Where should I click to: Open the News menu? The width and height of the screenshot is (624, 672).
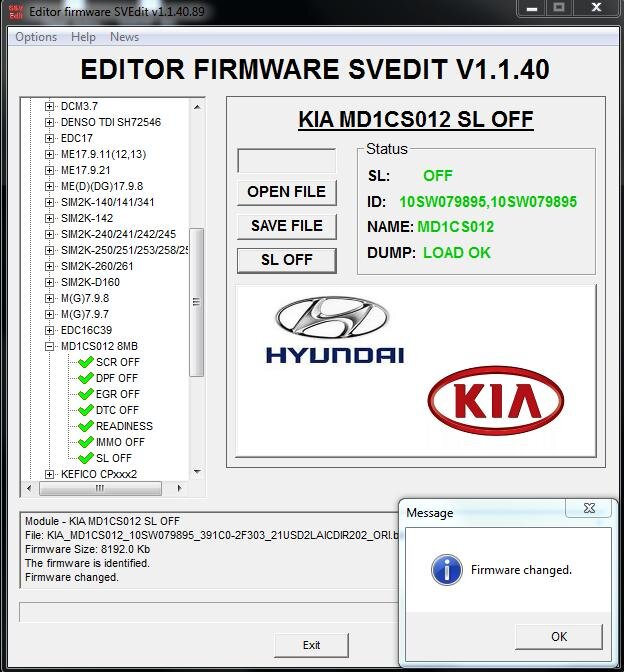pos(124,37)
